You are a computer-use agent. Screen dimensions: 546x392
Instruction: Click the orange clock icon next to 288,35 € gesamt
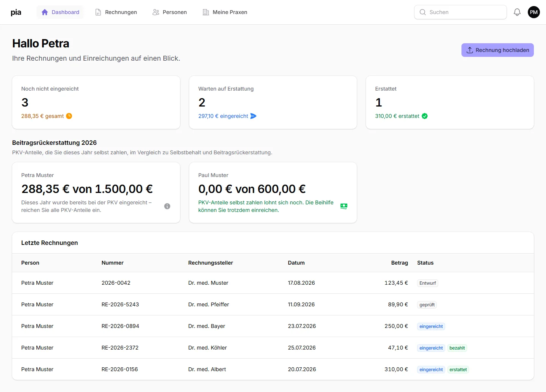point(69,116)
